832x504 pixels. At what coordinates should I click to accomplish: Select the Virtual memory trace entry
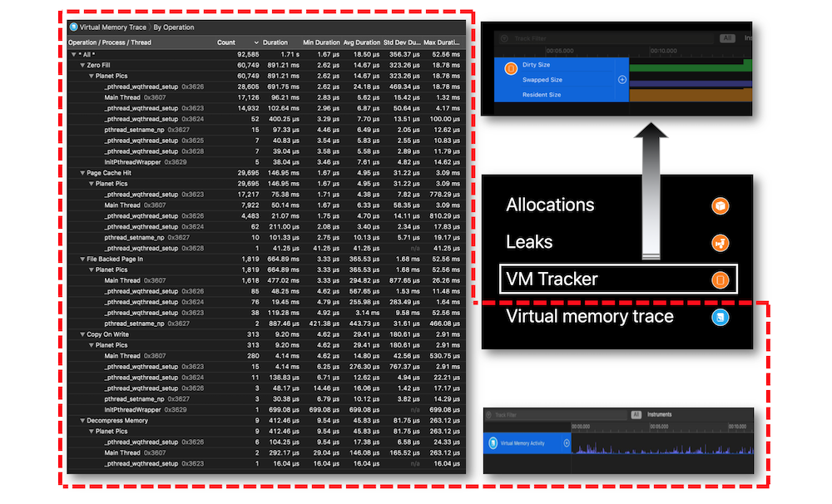coord(618,317)
